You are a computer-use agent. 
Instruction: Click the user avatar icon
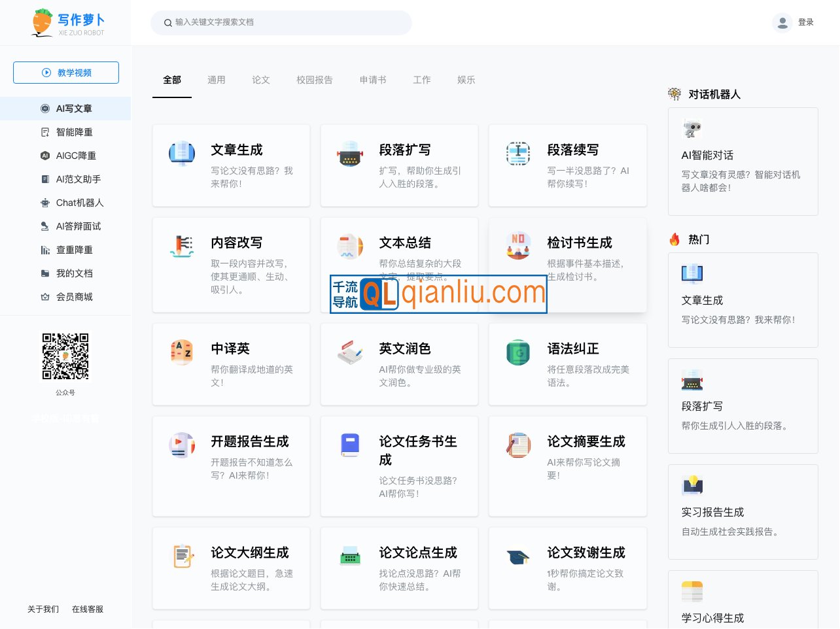[782, 23]
